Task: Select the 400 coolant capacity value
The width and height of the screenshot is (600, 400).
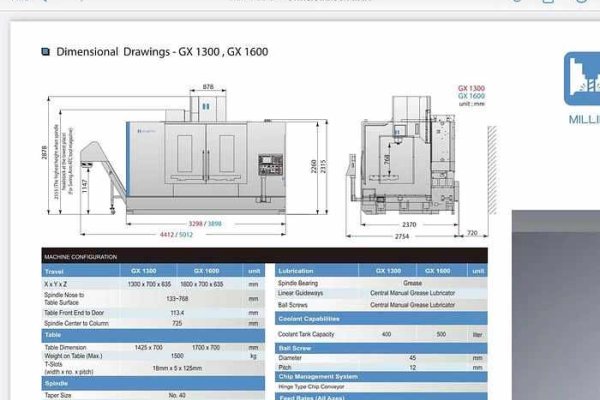Action: (386, 334)
